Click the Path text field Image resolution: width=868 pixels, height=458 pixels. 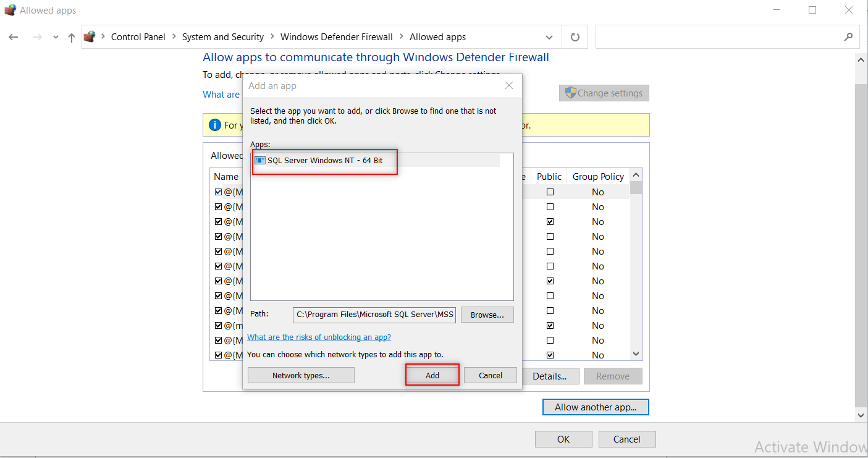pos(375,315)
